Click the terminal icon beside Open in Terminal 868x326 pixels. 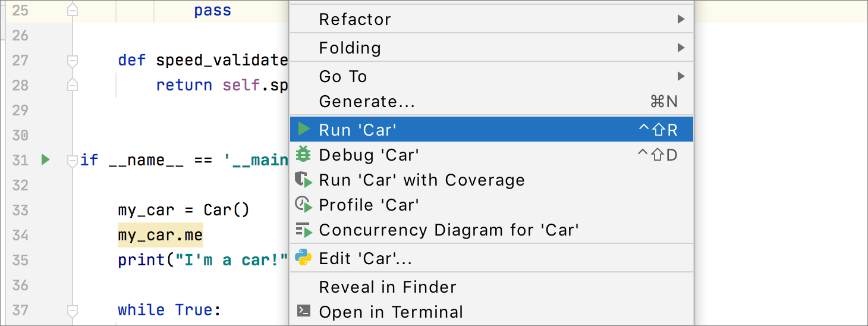(303, 311)
